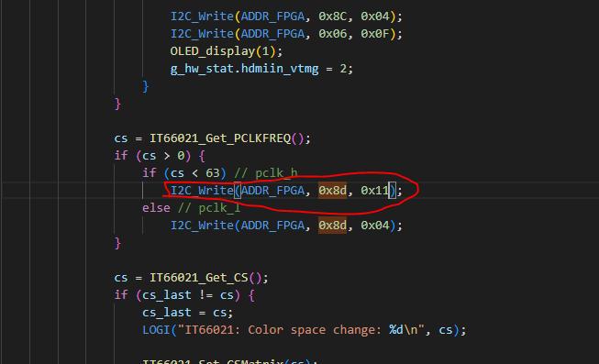Click the pclk_l comment
Image resolution: width=599 pixels, height=364 pixels.
(x=209, y=208)
